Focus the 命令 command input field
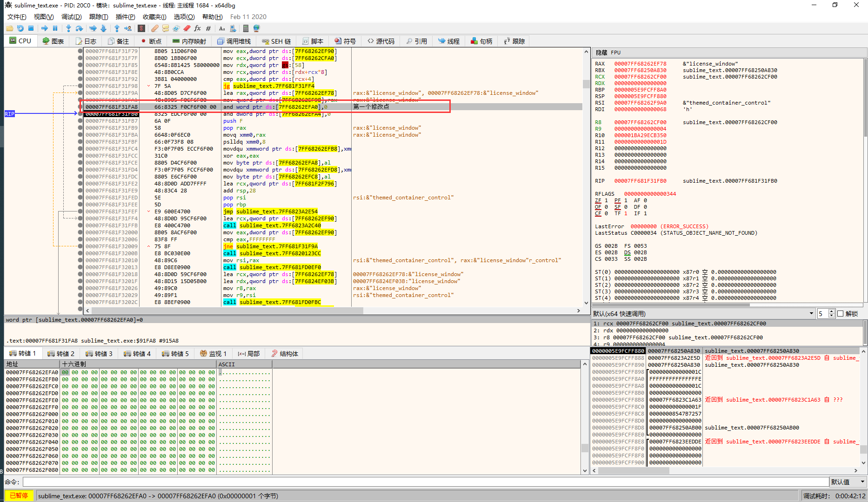 point(426,482)
